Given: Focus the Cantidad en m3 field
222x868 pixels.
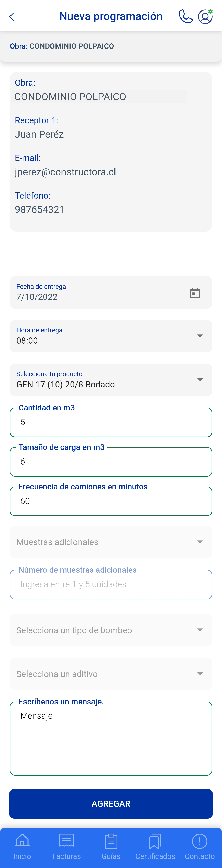Looking at the screenshot, I should tap(111, 422).
